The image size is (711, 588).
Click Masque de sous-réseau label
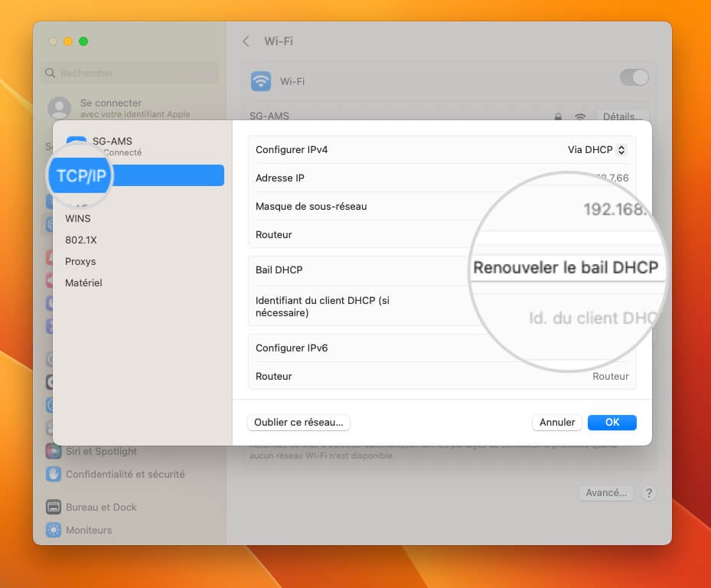pos(311,207)
